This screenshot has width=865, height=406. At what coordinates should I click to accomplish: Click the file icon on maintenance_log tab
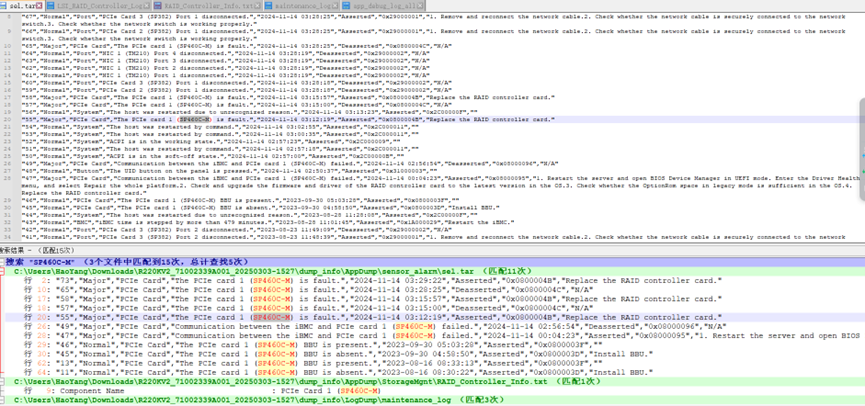[x=269, y=6]
